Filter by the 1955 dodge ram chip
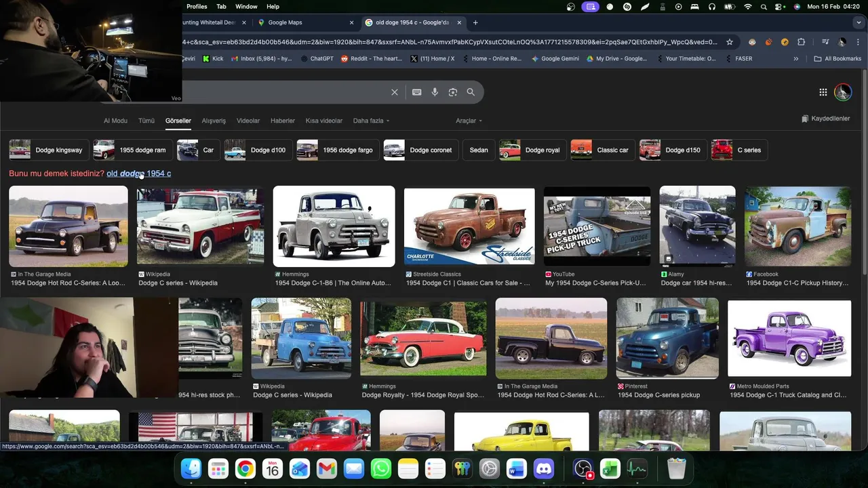The height and width of the screenshot is (488, 868). click(x=132, y=150)
